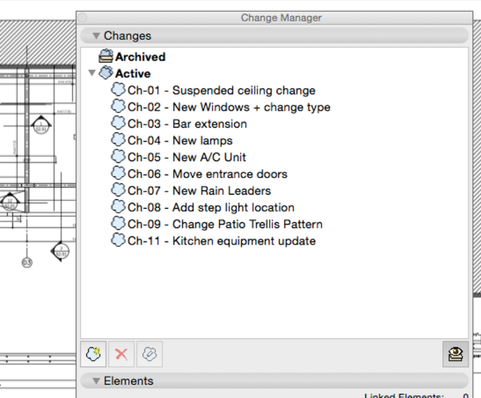Collapse the Changes panel section
The width and height of the screenshot is (481, 398).
coord(96,36)
